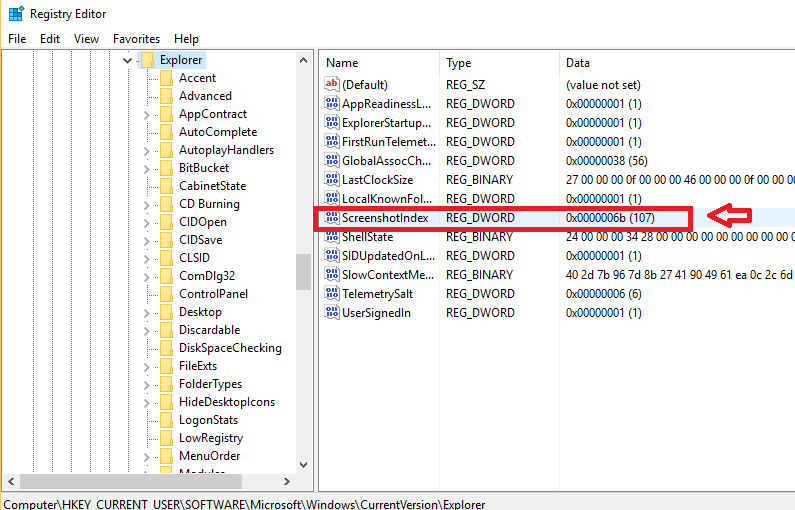Click the horizontal scrollbar right arrow
795x510 pixels.
(287, 481)
